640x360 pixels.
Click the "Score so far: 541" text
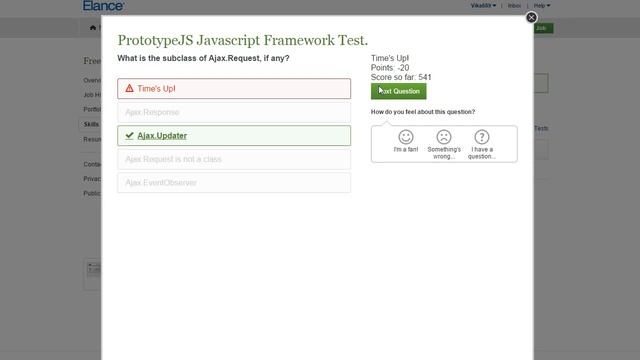401,77
